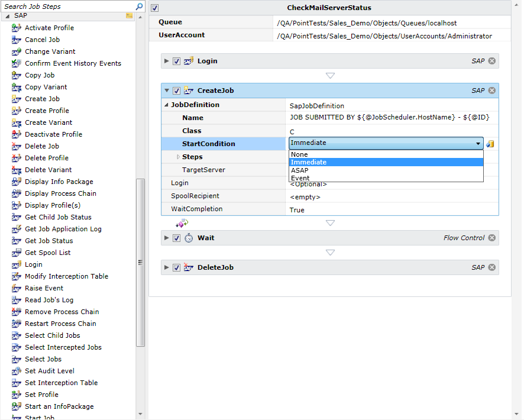Remove the DeleteJob step via its X button
The width and height of the screenshot is (524, 420).
click(x=493, y=267)
